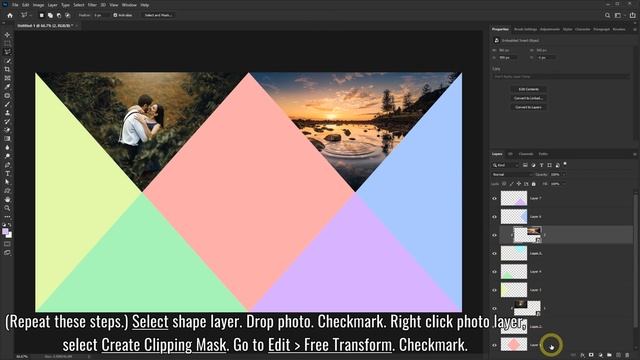This screenshot has height=360, width=640.
Task: Click the add layer mask icon
Action: click(x=591, y=355)
